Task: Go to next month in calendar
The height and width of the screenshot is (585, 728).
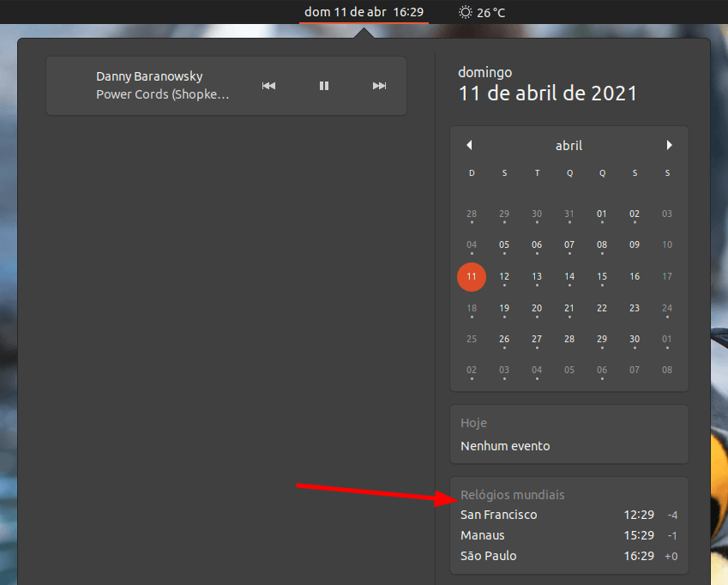Action: click(669, 146)
